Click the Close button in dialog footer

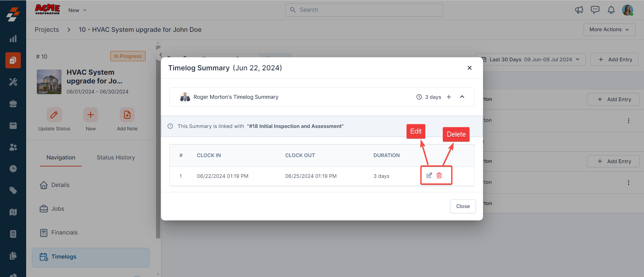[463, 206]
